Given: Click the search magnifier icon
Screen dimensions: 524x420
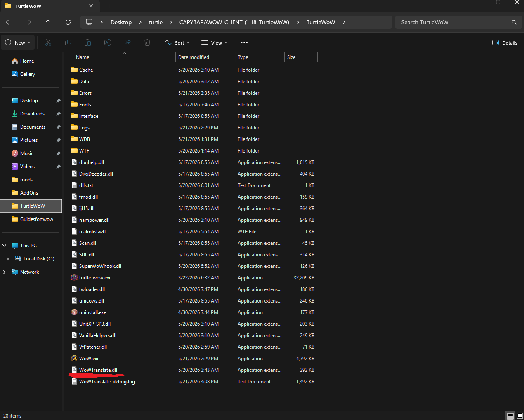Looking at the screenshot, I should (514, 22).
